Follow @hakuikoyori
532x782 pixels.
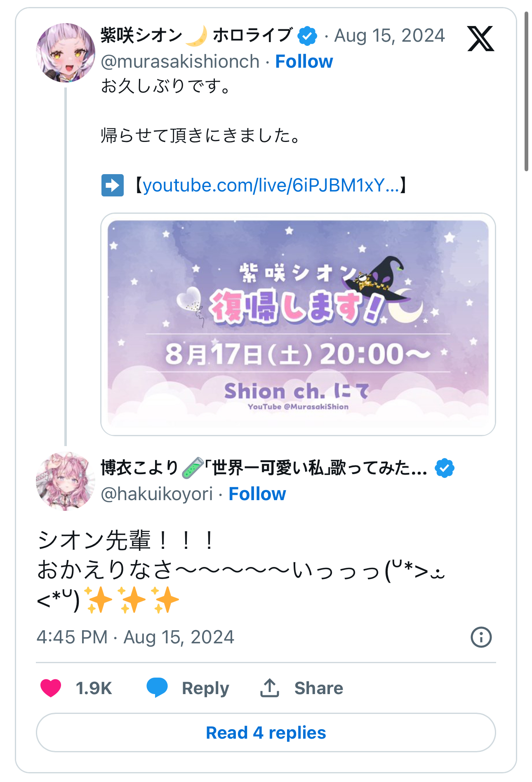[x=257, y=494]
